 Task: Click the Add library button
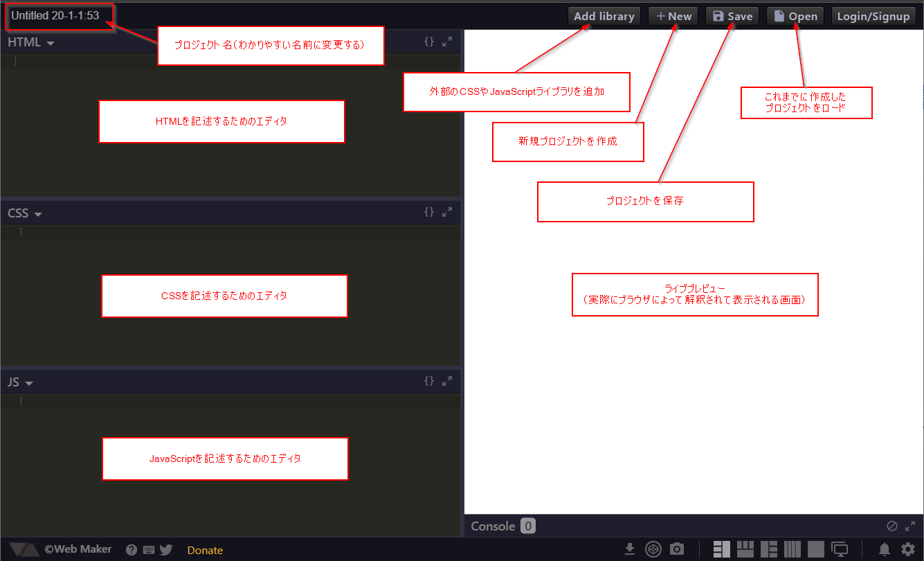point(604,15)
